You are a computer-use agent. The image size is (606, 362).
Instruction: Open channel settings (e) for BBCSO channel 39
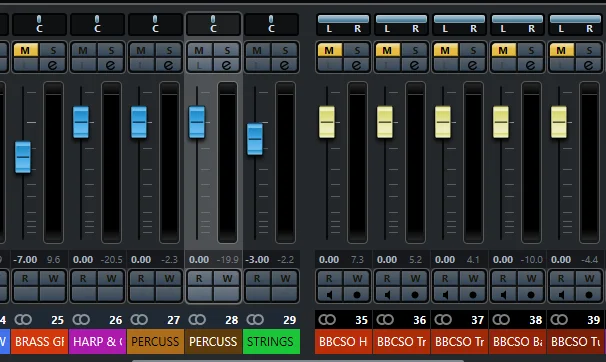588,65
